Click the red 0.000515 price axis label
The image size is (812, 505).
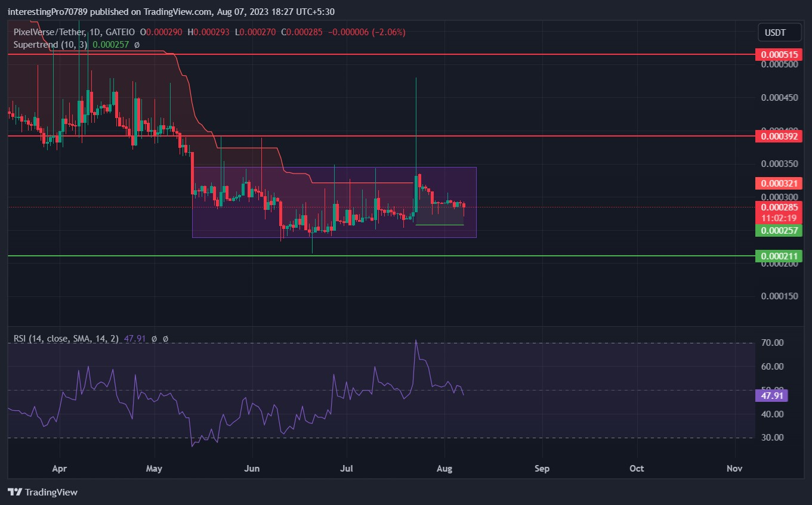[x=779, y=55]
